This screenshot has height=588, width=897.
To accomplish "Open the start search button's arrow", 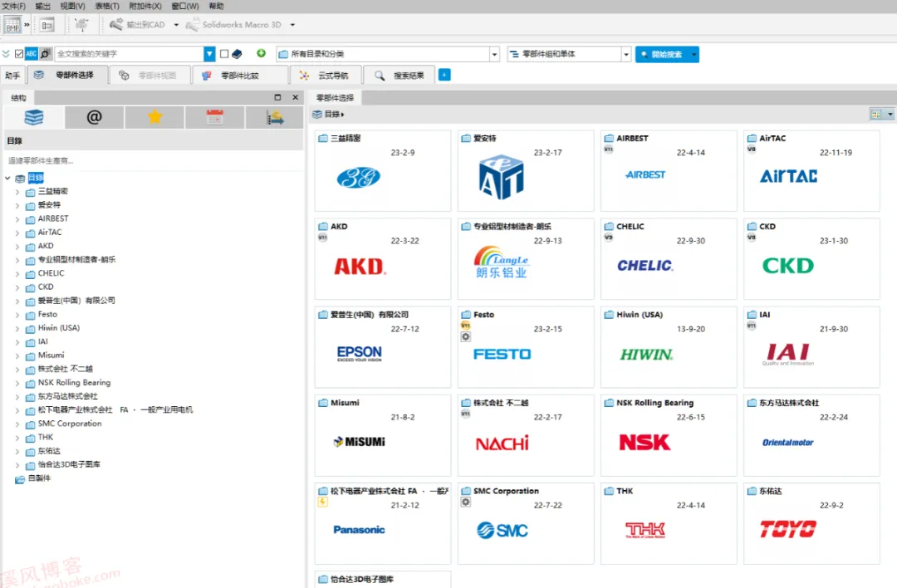I will click(694, 54).
